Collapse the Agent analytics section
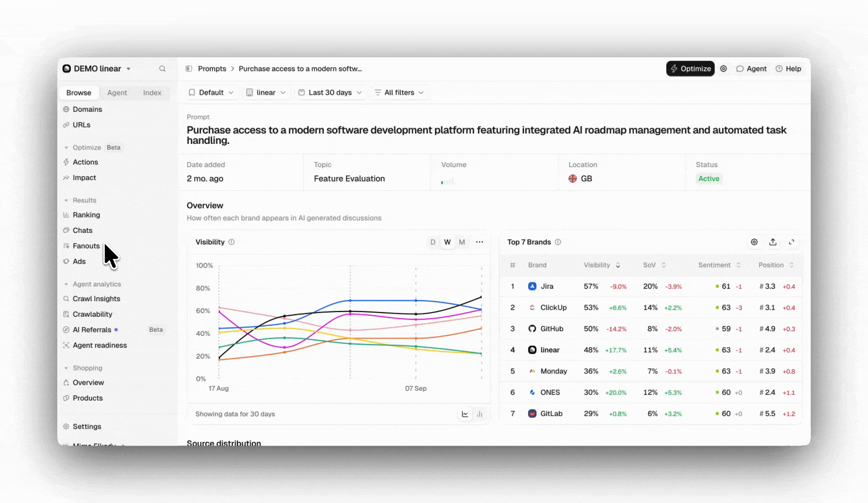This screenshot has height=503, width=868. [x=92, y=284]
